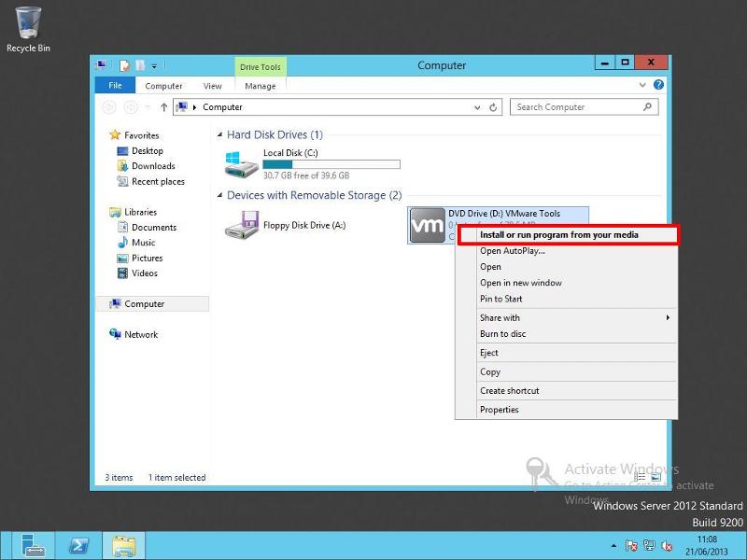Click the Computer window system icon
The image size is (747, 560).
coord(101,65)
